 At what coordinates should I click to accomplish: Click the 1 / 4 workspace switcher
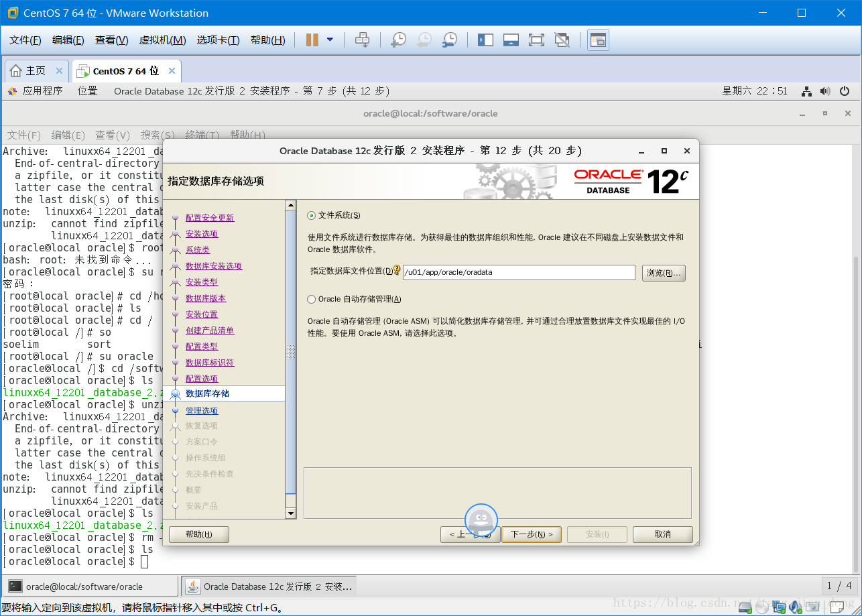pyautogui.click(x=839, y=587)
